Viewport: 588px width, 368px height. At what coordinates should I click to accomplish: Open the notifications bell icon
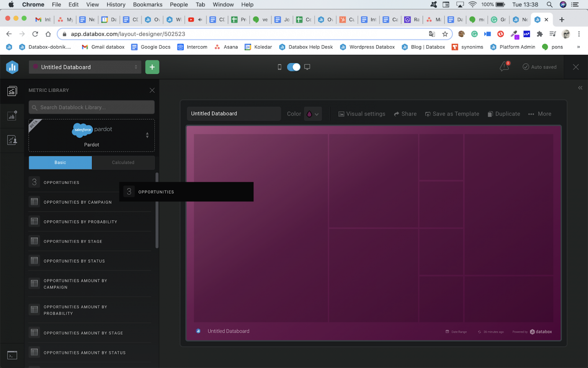(x=504, y=67)
